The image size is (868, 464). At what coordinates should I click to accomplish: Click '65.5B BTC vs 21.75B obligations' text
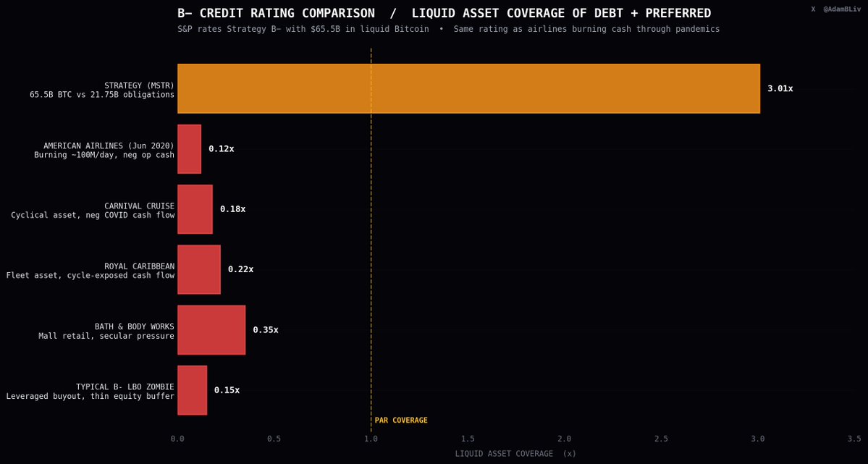point(102,95)
